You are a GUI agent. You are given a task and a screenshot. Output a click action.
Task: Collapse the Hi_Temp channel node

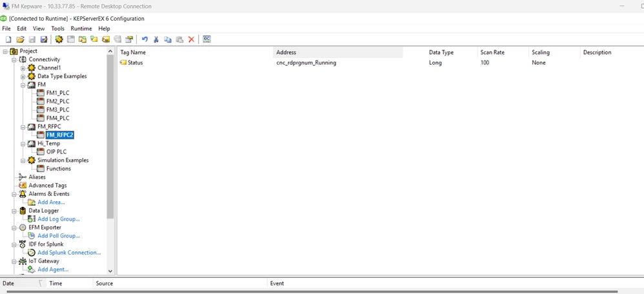click(x=23, y=144)
